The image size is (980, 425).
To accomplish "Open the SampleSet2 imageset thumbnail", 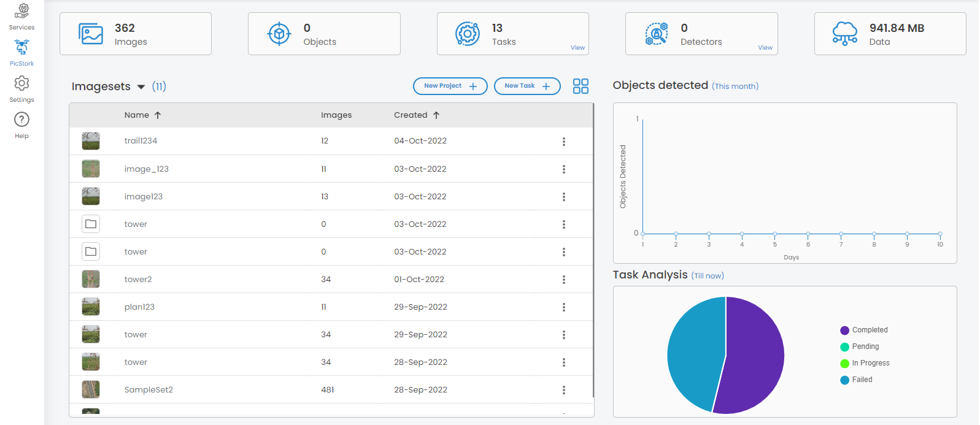I will [x=91, y=389].
